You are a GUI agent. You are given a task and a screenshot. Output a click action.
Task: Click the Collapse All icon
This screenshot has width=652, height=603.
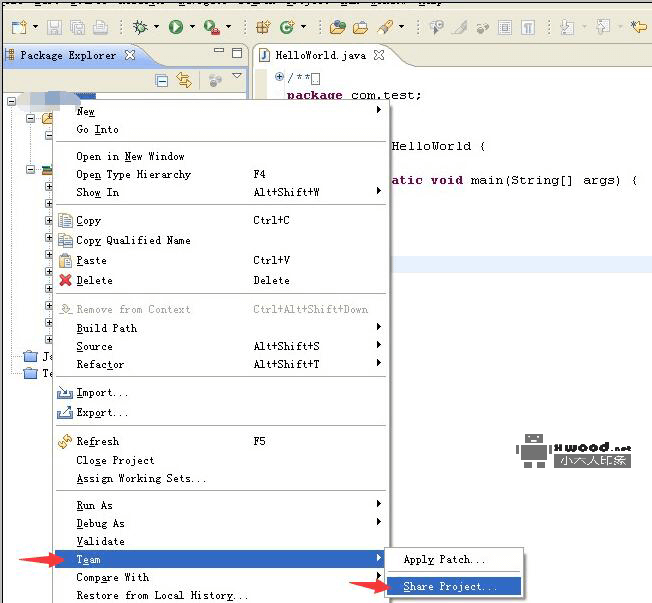pyautogui.click(x=161, y=80)
